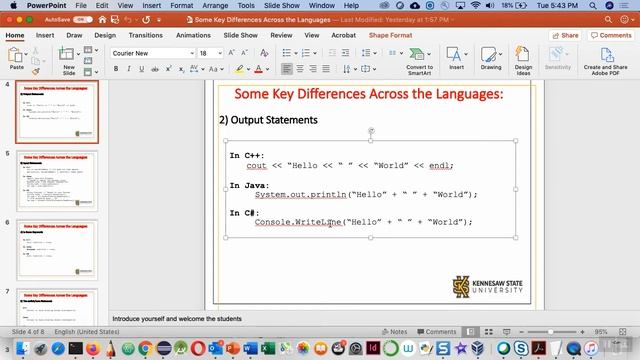
Task: Click the Save icon in title bar
Action: click(x=115, y=20)
